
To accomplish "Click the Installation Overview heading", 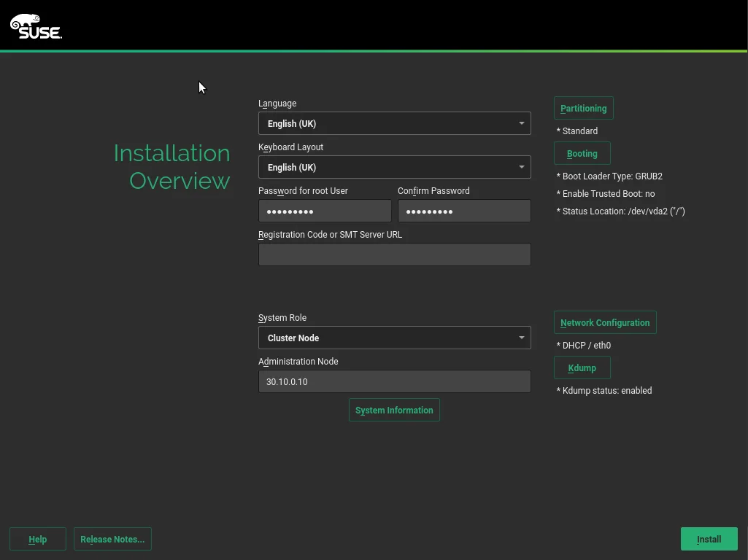I will pyautogui.click(x=172, y=167).
